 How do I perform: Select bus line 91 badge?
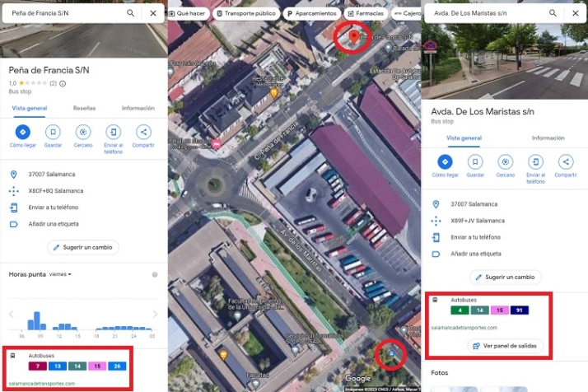tap(519, 310)
